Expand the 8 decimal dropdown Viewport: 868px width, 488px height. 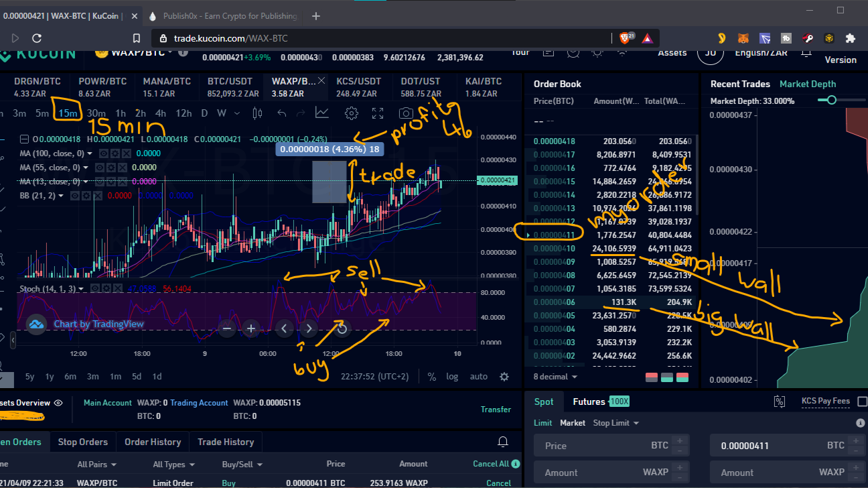(555, 377)
